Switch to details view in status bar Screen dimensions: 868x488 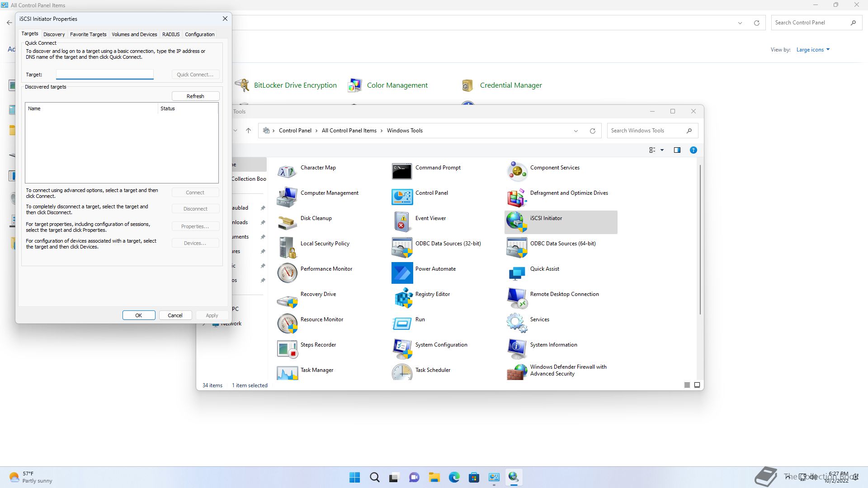click(687, 385)
